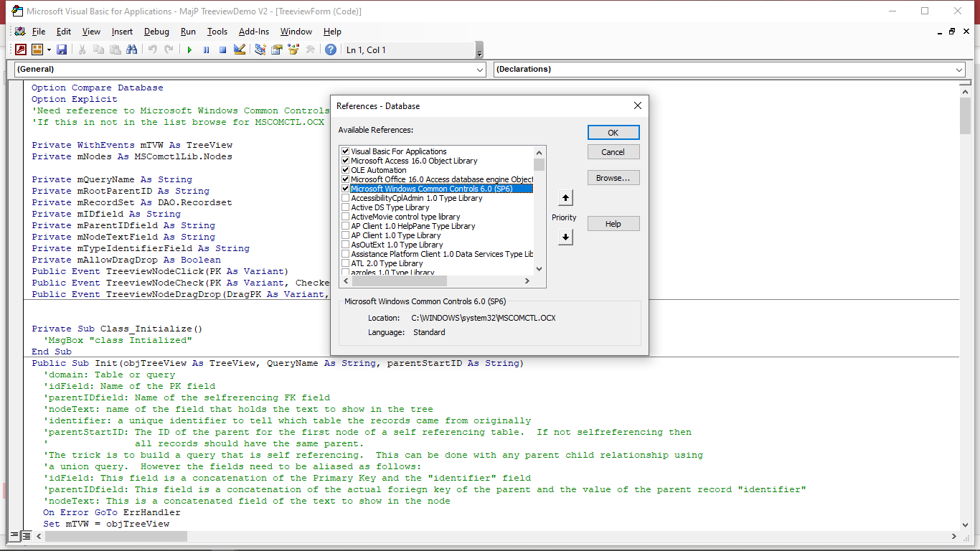Click code window scroll-right arrow at bottom
Image resolution: width=980 pixels, height=551 pixels.
tap(953, 536)
